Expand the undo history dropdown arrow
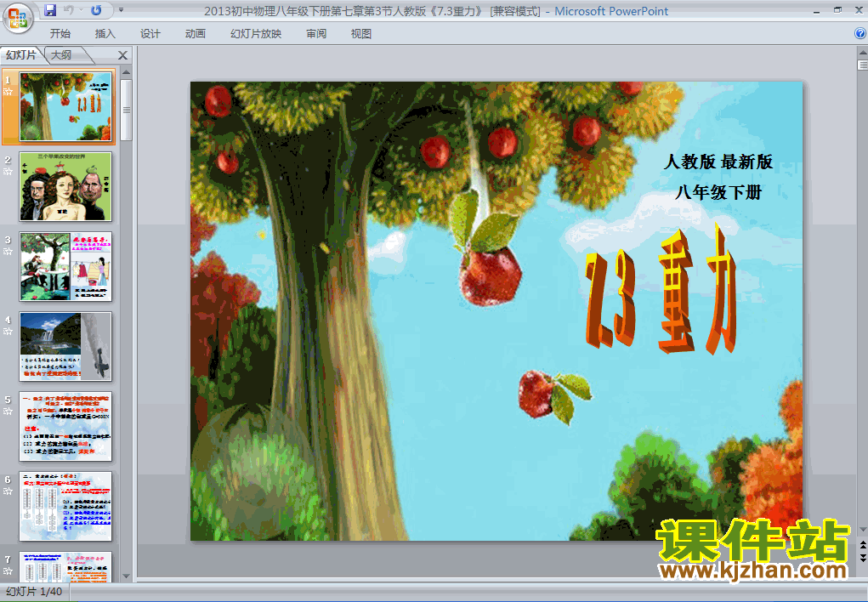This screenshot has width=868, height=602. [81, 10]
